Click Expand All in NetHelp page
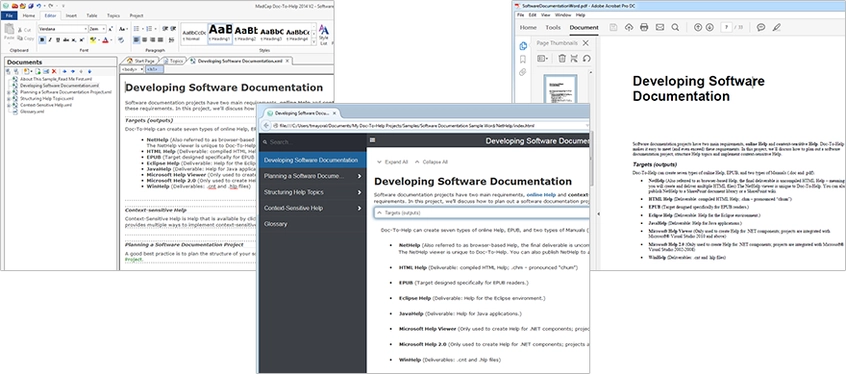Screen dimensions: 846x374 click(392, 161)
